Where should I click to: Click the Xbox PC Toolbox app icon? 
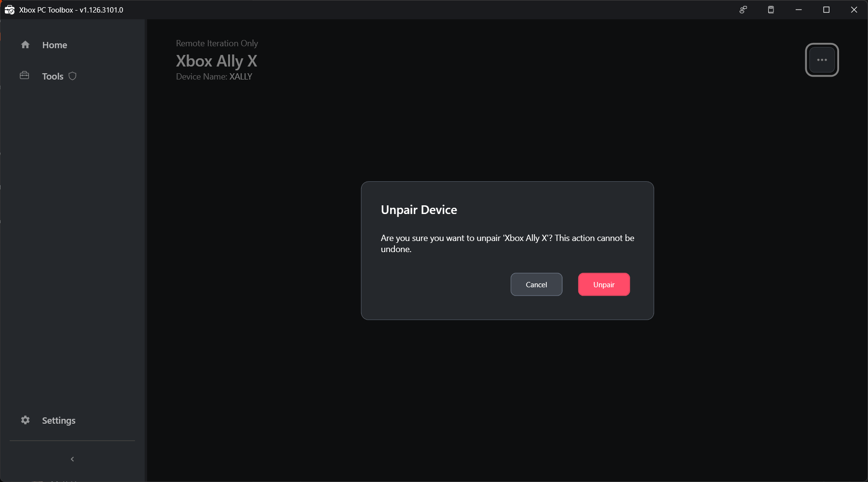[x=10, y=10]
